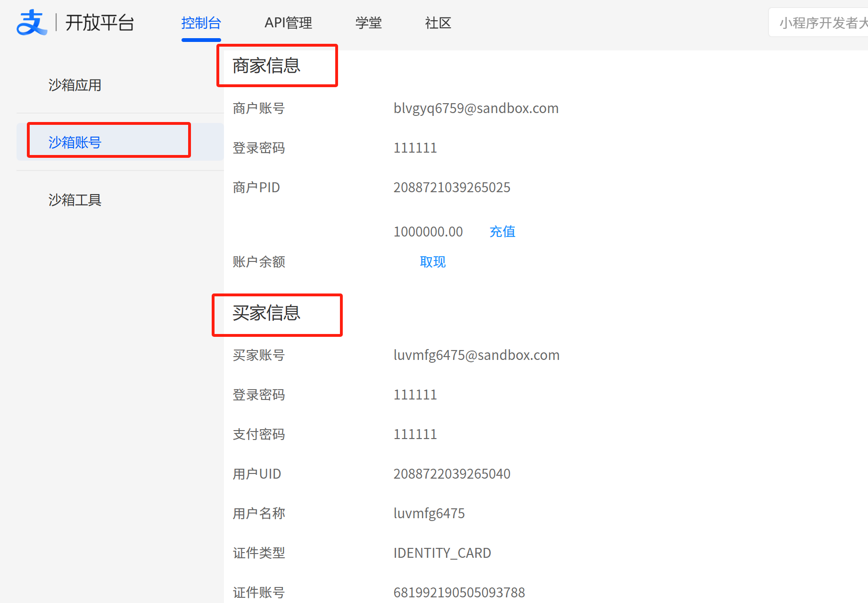
Task: Select 沙箱应用 in the sidebar
Action: (x=75, y=85)
